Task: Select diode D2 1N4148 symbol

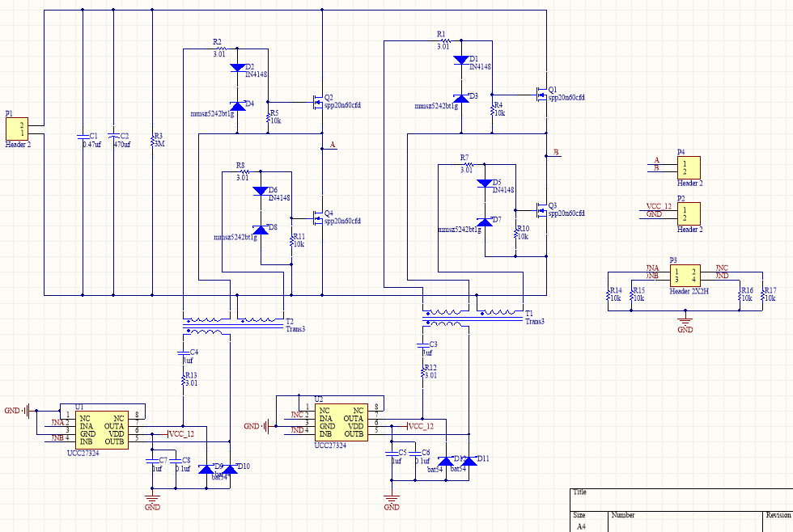Action: [237, 68]
